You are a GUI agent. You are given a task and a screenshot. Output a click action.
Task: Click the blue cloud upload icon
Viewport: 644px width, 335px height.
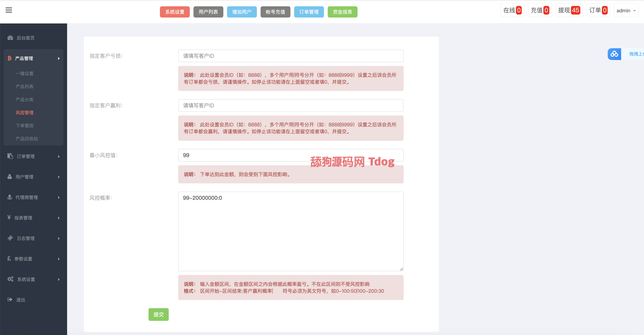pos(614,54)
